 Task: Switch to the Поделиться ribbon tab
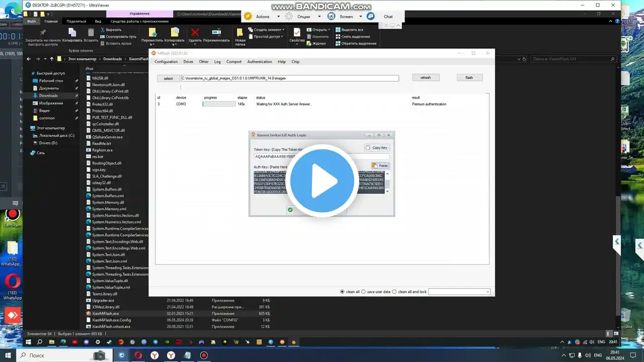point(76,22)
